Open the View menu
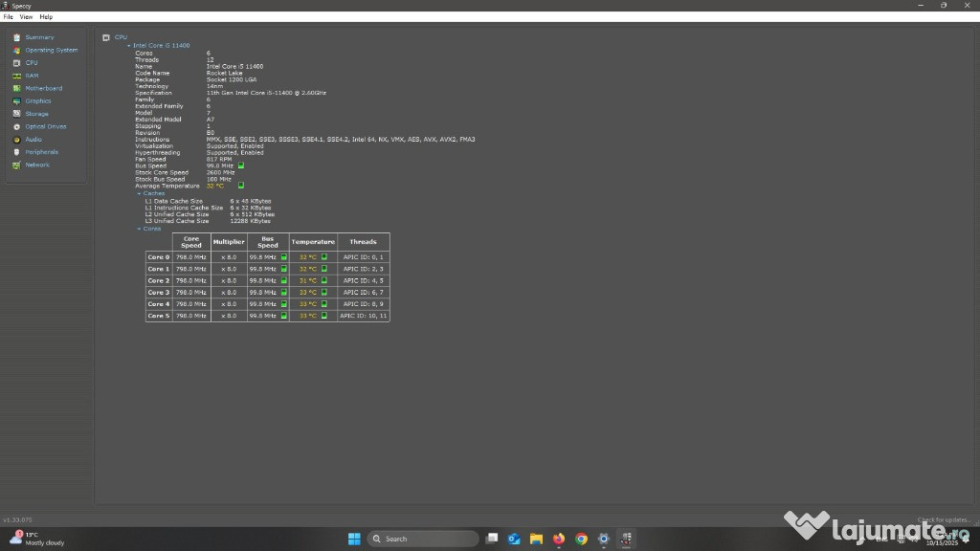This screenshot has height=551, width=980. [x=26, y=17]
